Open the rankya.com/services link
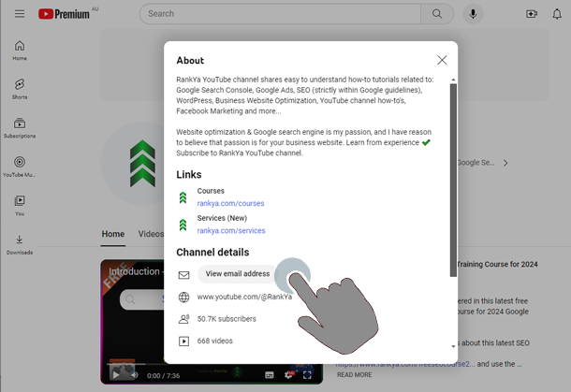The width and height of the screenshot is (571, 392). 231,230
